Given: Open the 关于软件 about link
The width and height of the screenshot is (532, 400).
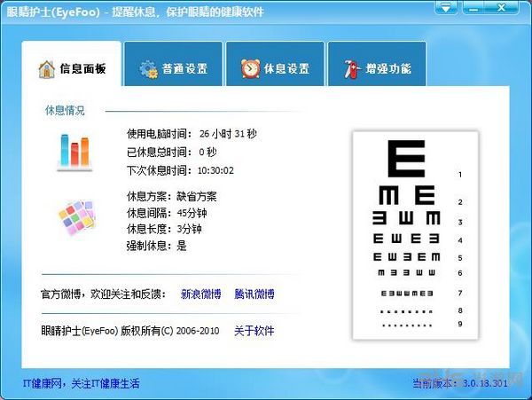Looking at the screenshot, I should (254, 331).
